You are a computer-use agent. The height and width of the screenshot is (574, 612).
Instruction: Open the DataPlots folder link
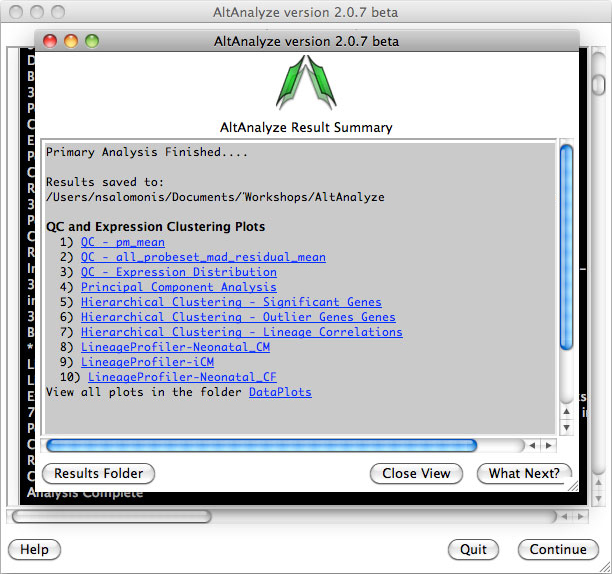(280, 392)
